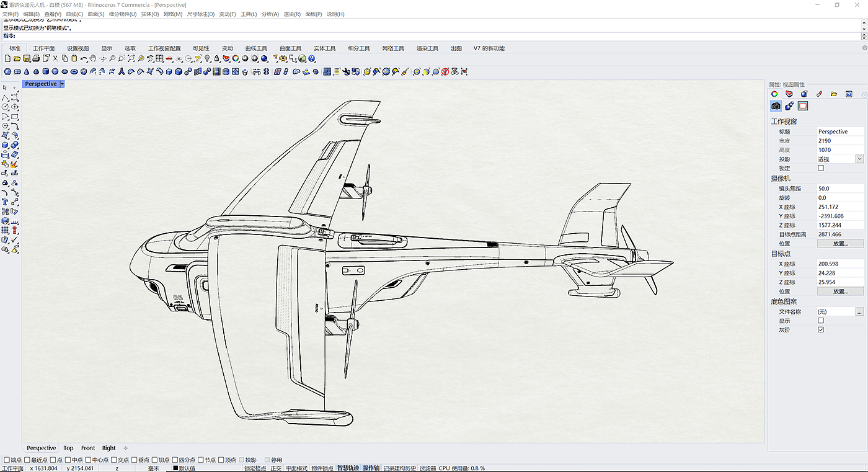The width and height of the screenshot is (868, 472).
Task: Click the camera position 放置... button
Action: tap(840, 244)
